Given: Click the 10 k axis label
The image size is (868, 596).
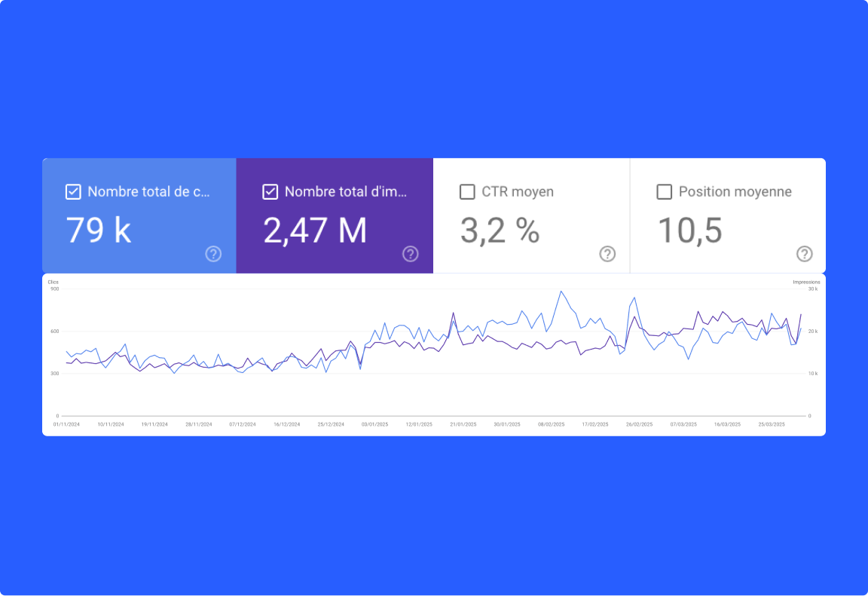Looking at the screenshot, I should pyautogui.click(x=813, y=374).
